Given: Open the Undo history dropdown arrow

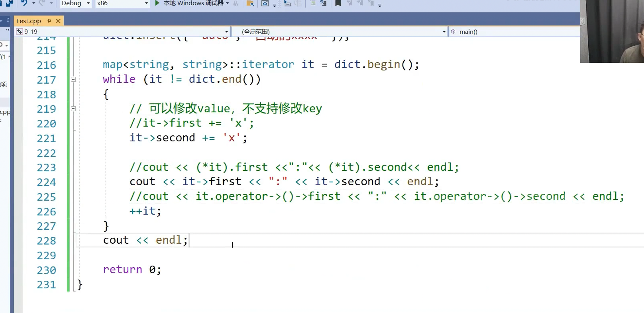Looking at the screenshot, I should [33, 3].
